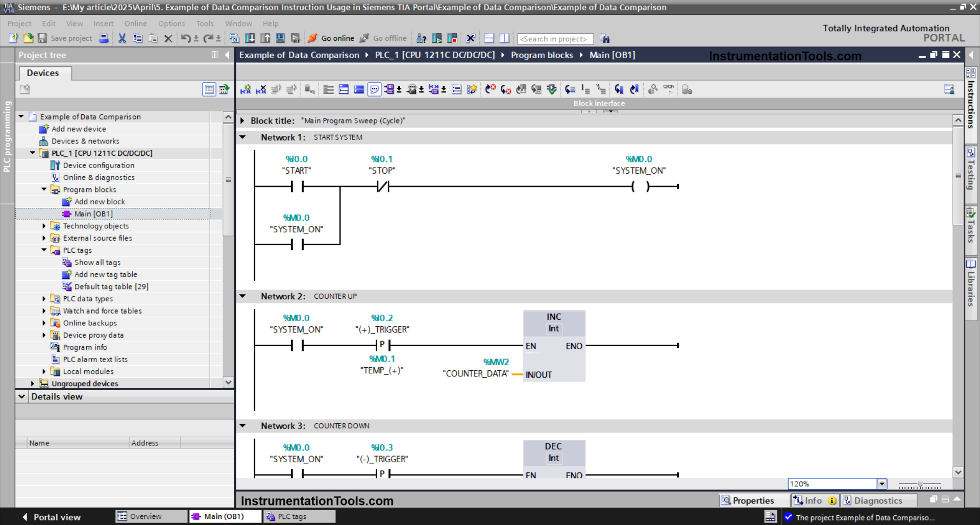980x525 pixels.
Task: Open the zoom level dropdown
Action: pyautogui.click(x=881, y=484)
